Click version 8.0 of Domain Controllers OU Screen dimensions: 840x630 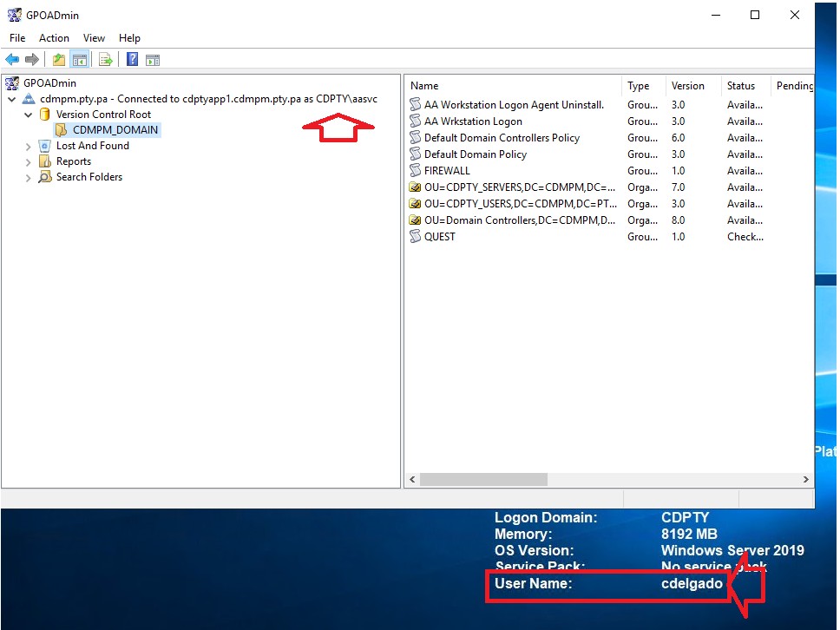tap(679, 220)
